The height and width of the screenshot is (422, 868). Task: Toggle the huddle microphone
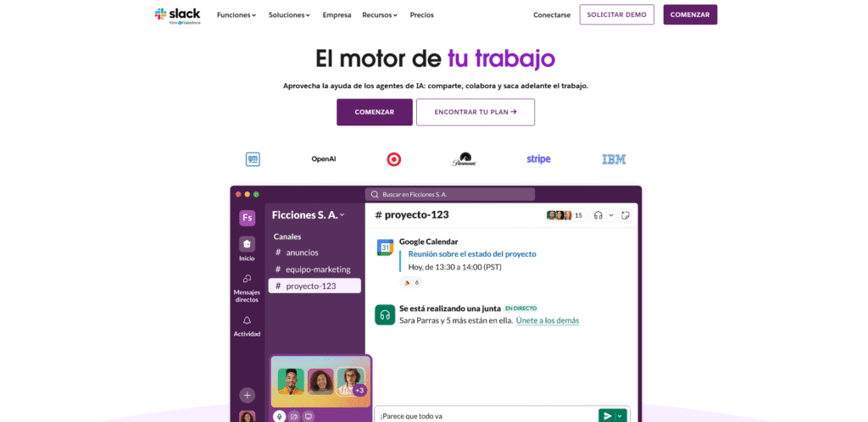[280, 416]
